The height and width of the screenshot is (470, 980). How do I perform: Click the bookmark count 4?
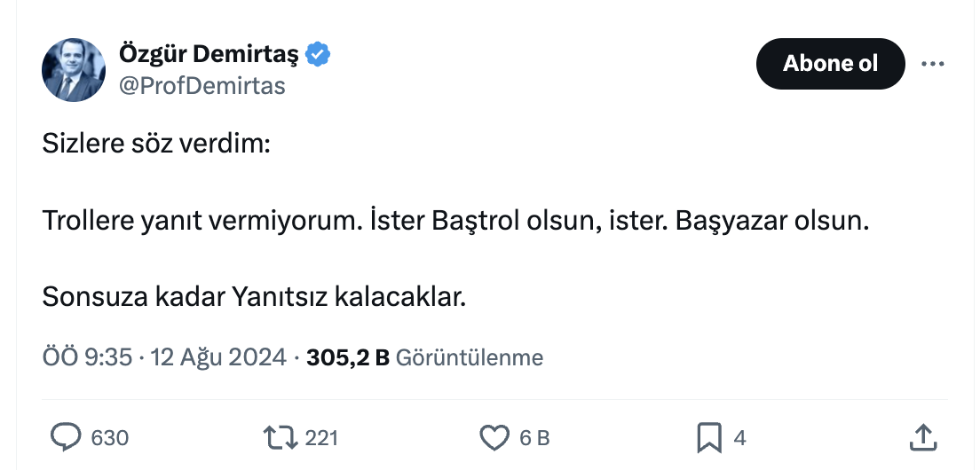(739, 438)
